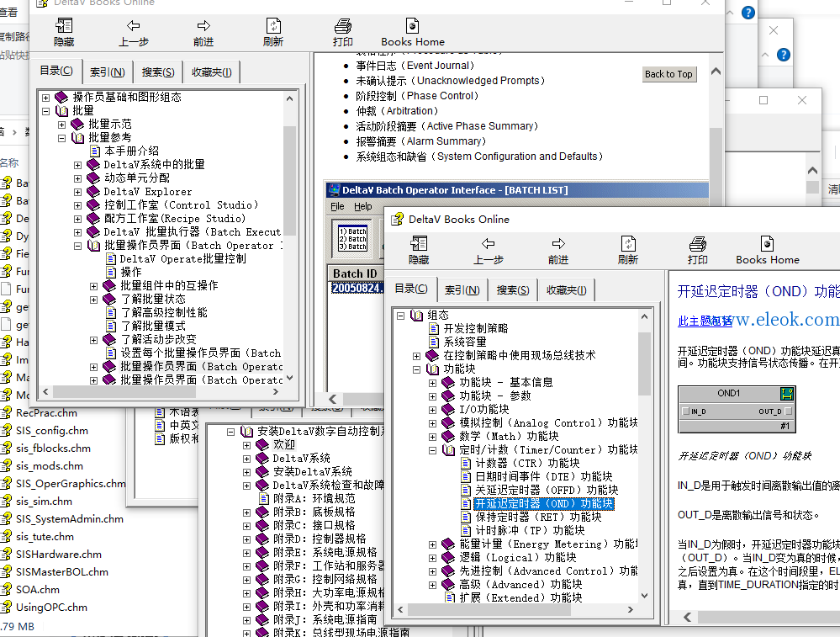Collapse 定时/计数（Timer/Counter）功能块 node

433,450
